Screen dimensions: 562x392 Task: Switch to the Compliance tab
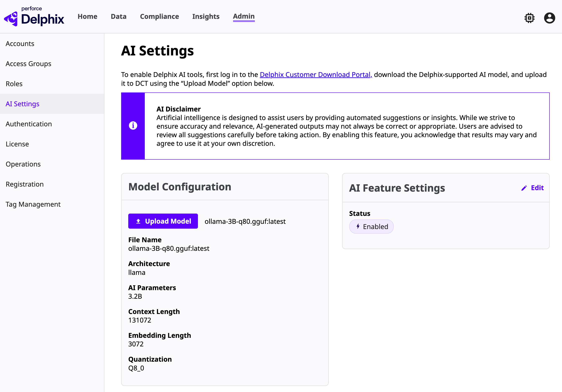pos(159,16)
